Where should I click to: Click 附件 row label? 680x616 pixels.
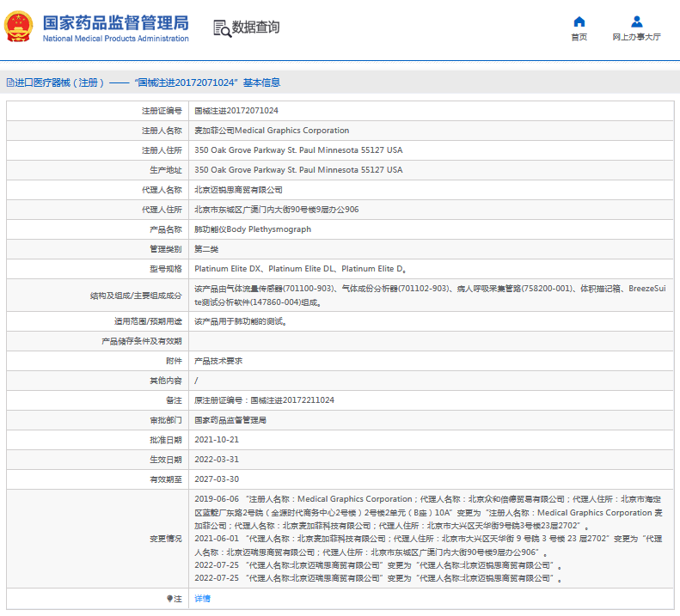click(174, 361)
